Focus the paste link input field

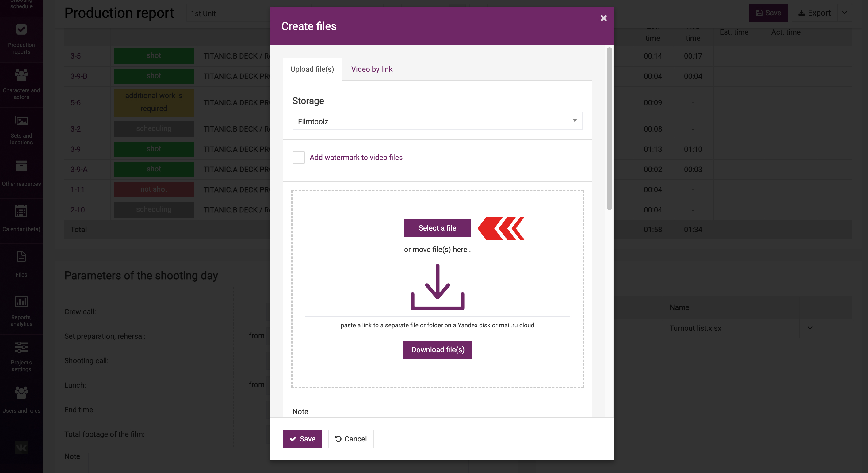pos(437,325)
